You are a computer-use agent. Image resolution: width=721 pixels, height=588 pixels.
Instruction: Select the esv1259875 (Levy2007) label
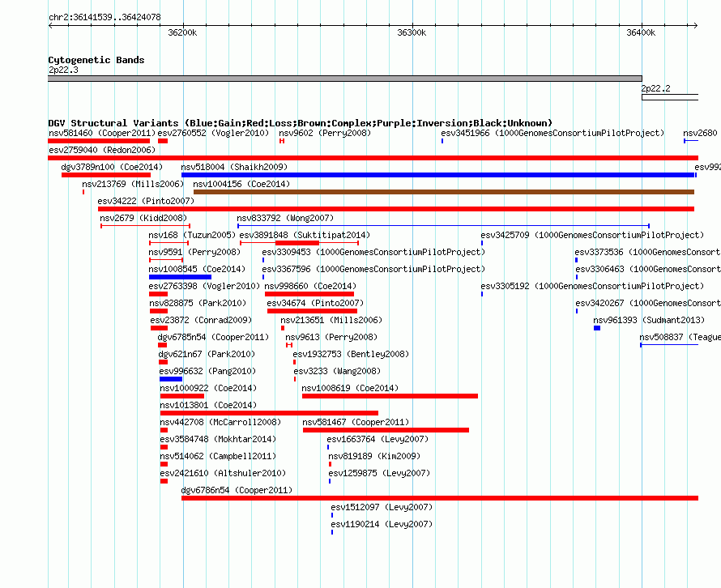[379, 474]
